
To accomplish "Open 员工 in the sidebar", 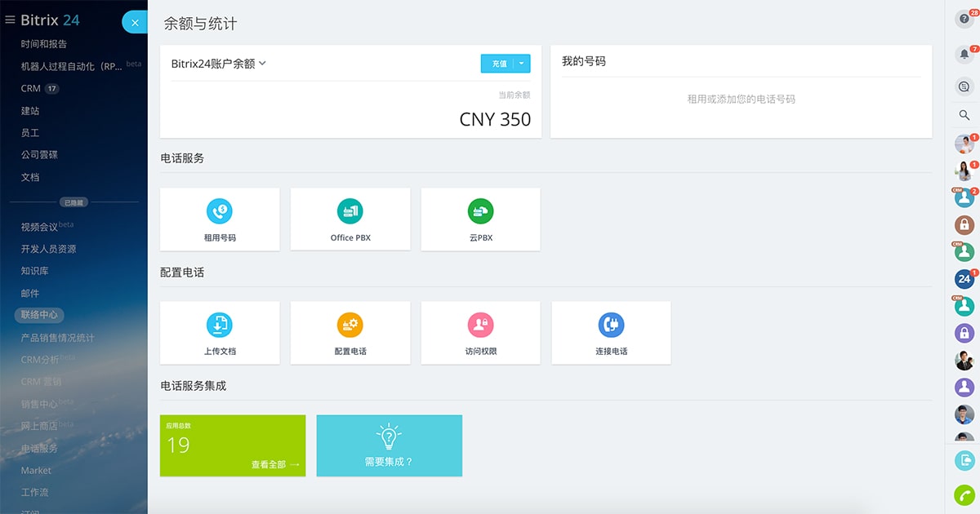I will pos(30,132).
